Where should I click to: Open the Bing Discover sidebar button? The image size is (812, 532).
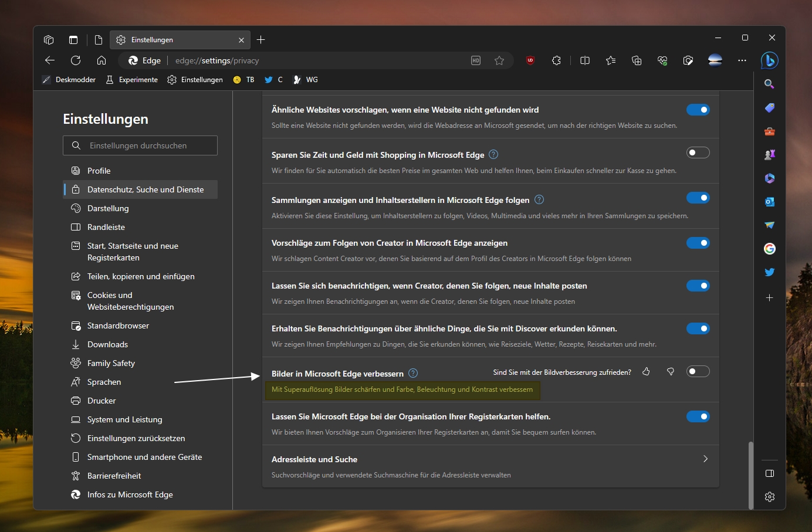click(x=769, y=60)
